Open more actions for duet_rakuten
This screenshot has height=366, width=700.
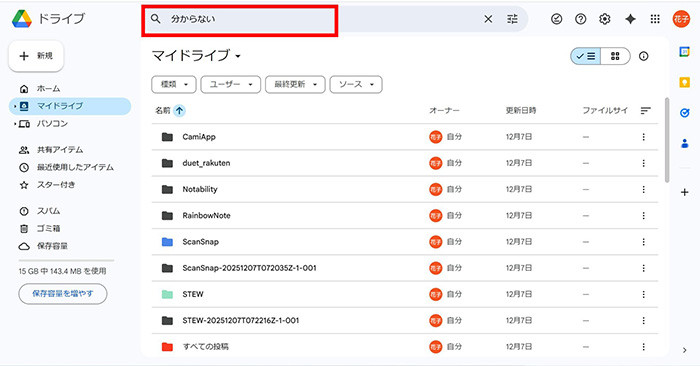click(x=643, y=163)
